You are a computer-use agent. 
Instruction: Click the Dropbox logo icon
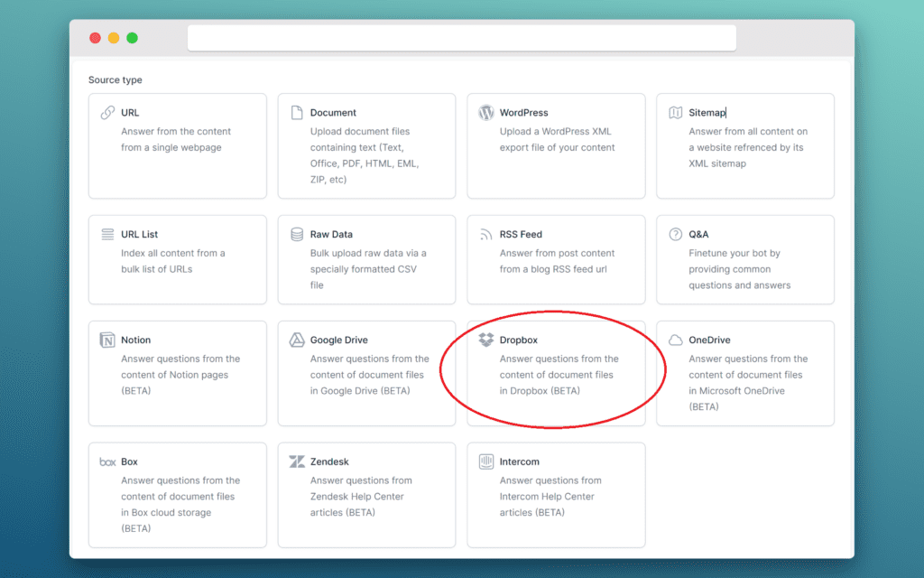point(485,340)
